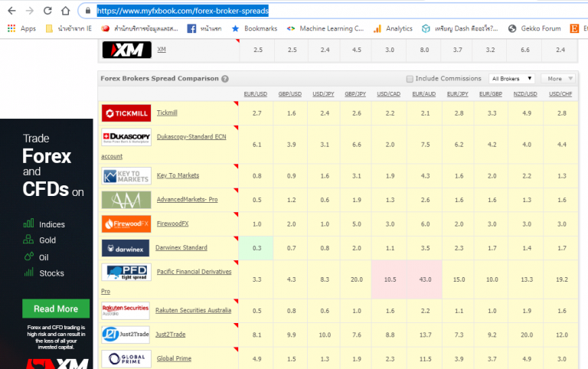
Task: Click the Dukascopy logo
Action: [126, 137]
